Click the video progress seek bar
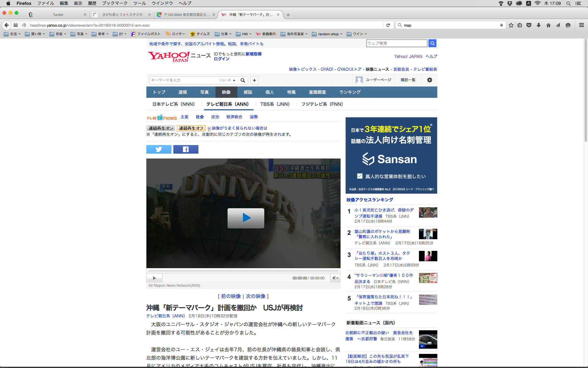This screenshot has height=368, width=588. [243, 271]
